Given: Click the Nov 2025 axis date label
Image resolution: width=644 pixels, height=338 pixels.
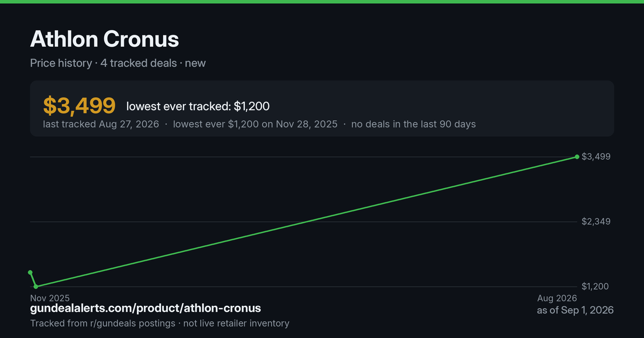Looking at the screenshot, I should [x=50, y=298].
